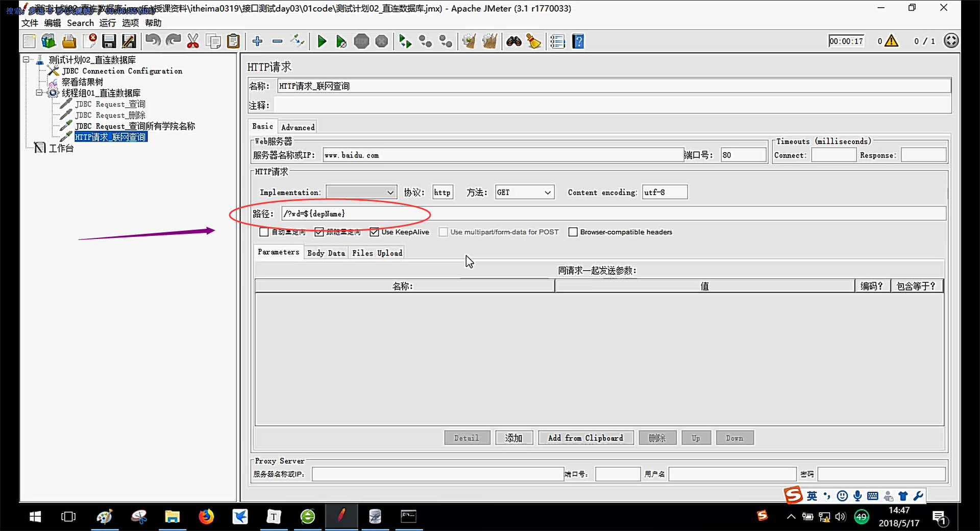Open the 帮助 menu
Viewport: 980px width, 531px height.
153,23
